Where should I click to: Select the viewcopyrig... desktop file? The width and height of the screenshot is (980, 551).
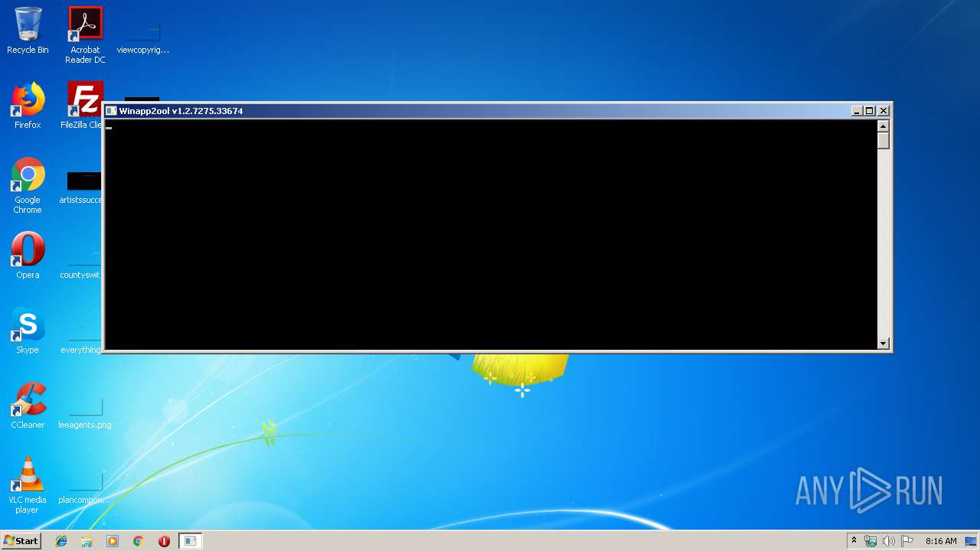(x=142, y=35)
